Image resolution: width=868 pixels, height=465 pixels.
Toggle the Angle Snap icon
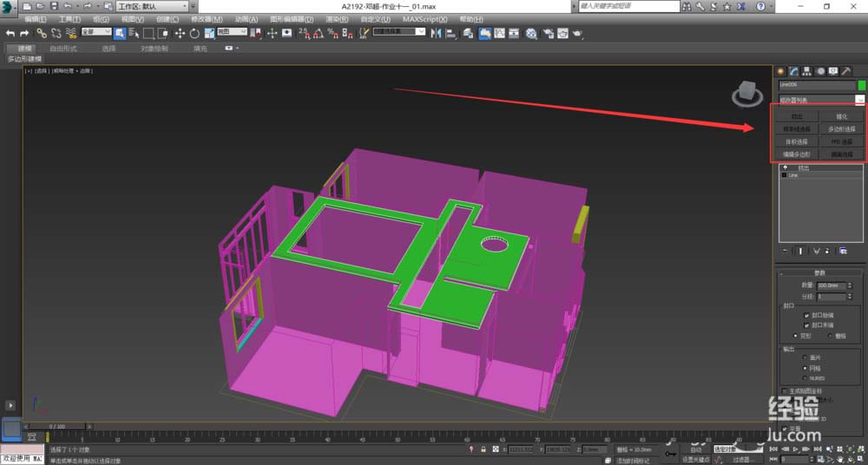tap(319, 33)
